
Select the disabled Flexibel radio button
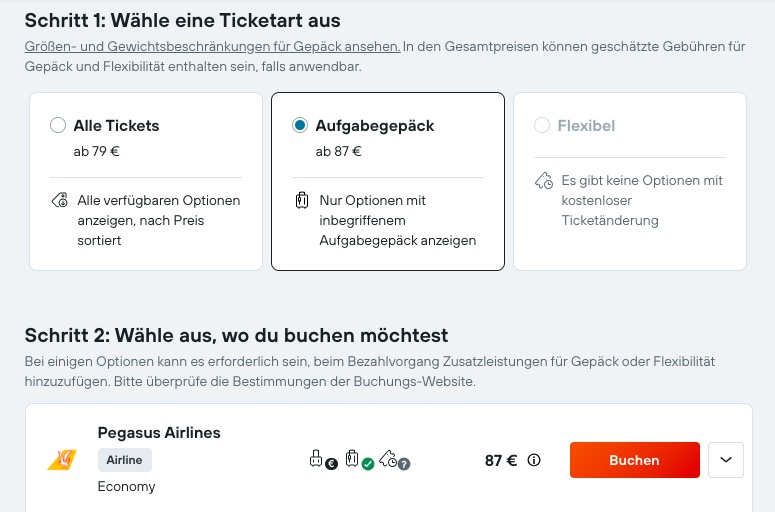[542, 125]
